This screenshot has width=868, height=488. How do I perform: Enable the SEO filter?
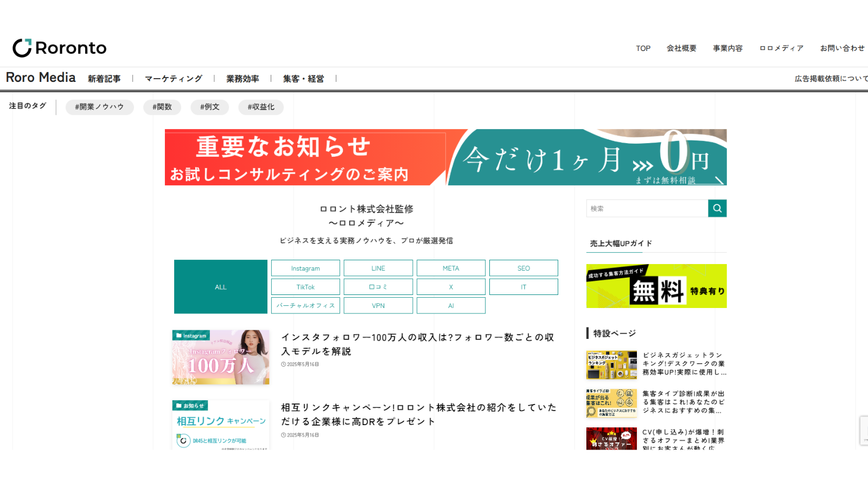pos(524,267)
